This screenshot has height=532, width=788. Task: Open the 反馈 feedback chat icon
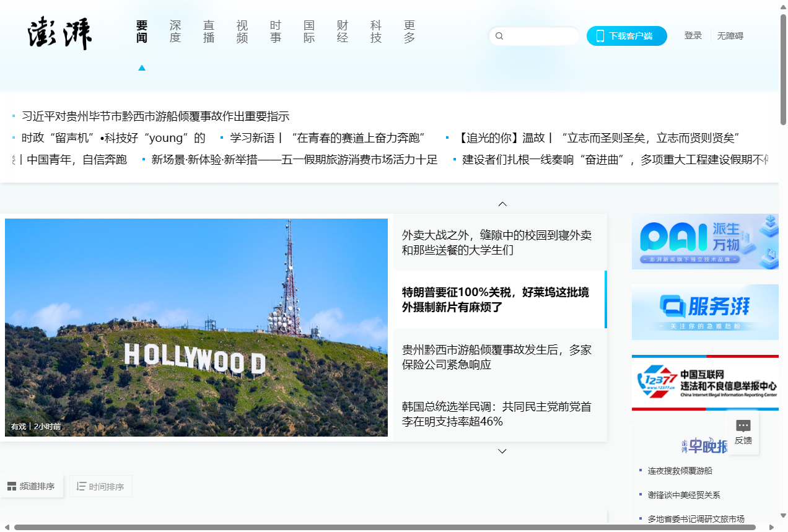[x=743, y=426]
